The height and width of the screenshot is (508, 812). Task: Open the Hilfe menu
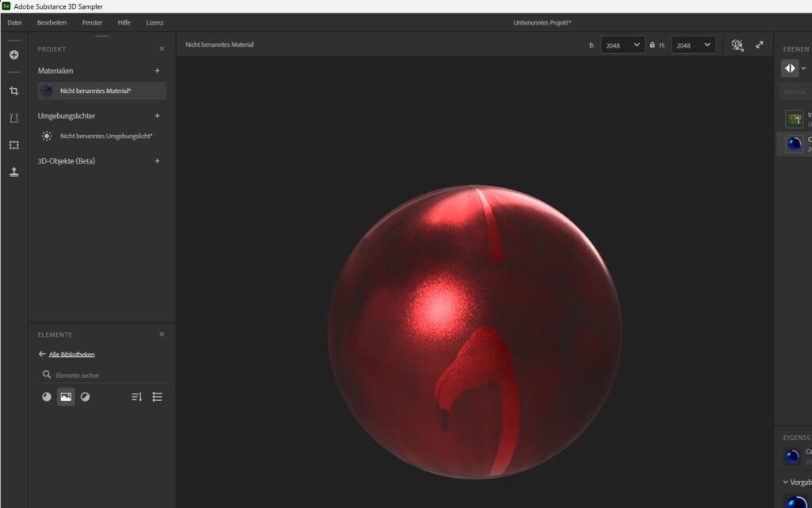tap(124, 23)
